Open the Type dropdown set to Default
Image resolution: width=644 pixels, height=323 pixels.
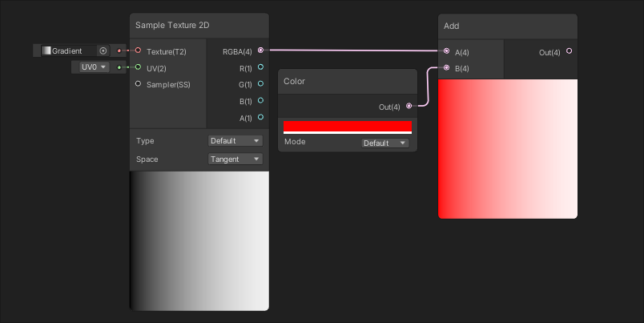pos(235,140)
